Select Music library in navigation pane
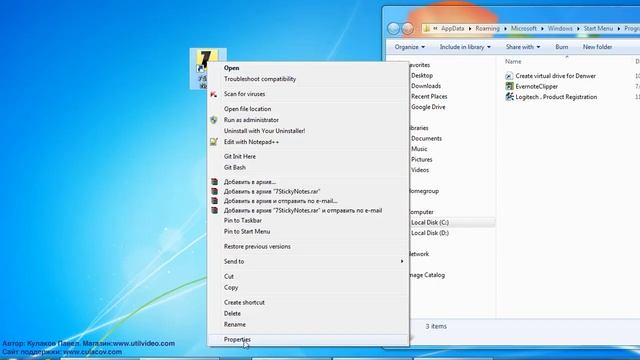 pos(419,149)
